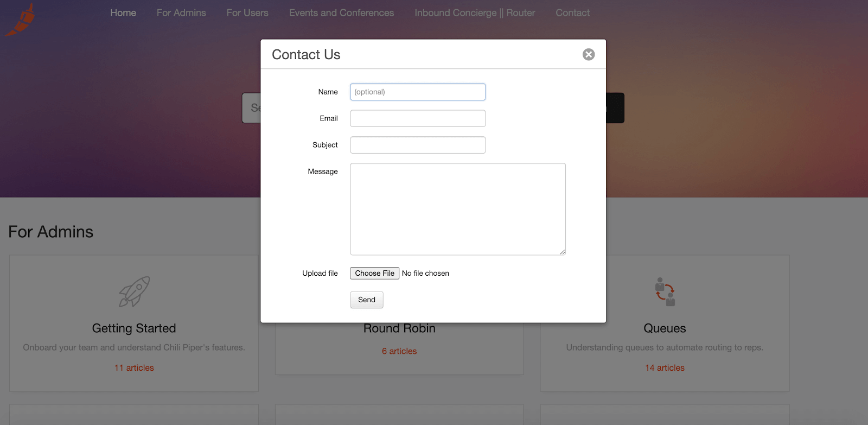Image resolution: width=868 pixels, height=425 pixels.
Task: Grab the Message box resize handle
Action: tap(563, 252)
